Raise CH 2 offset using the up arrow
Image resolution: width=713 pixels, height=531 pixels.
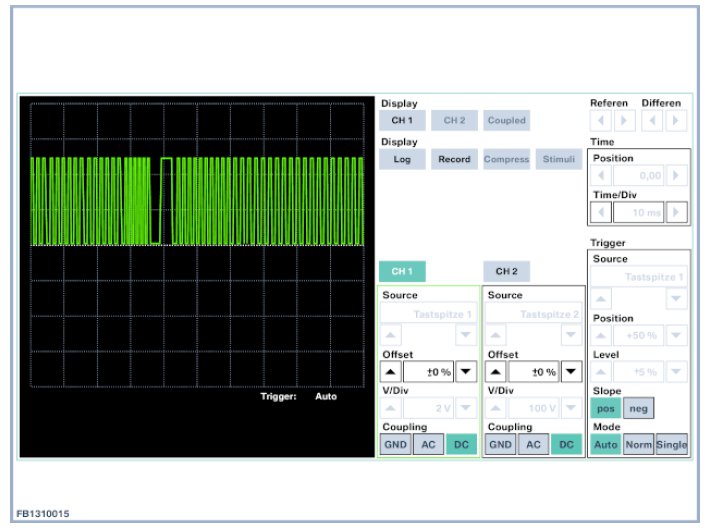click(x=495, y=373)
